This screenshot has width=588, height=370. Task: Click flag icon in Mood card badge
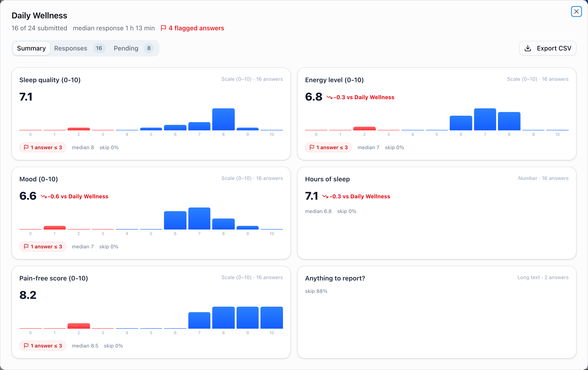(x=26, y=247)
